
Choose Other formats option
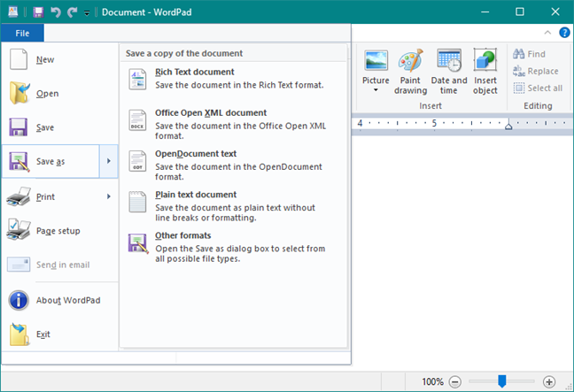[234, 247]
